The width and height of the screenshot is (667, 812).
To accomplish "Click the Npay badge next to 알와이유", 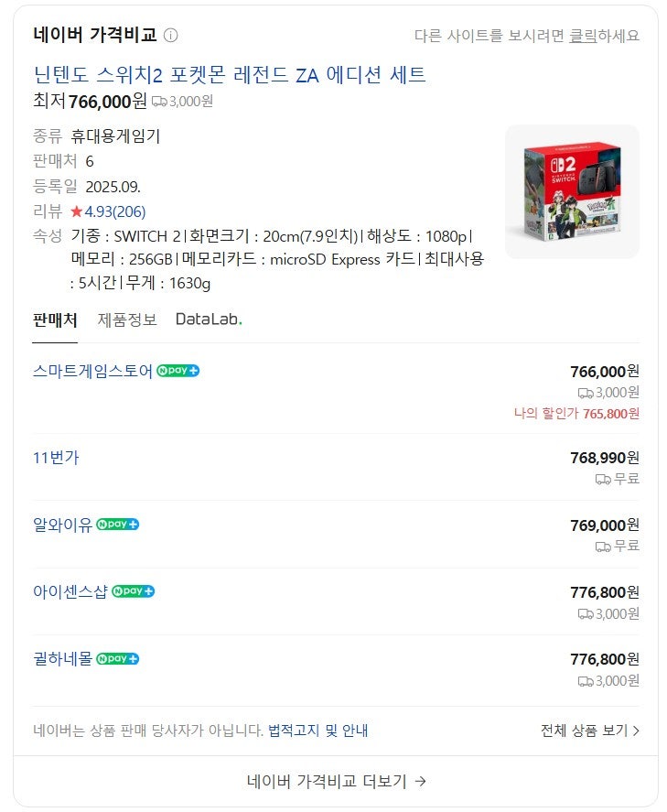I will point(118,525).
